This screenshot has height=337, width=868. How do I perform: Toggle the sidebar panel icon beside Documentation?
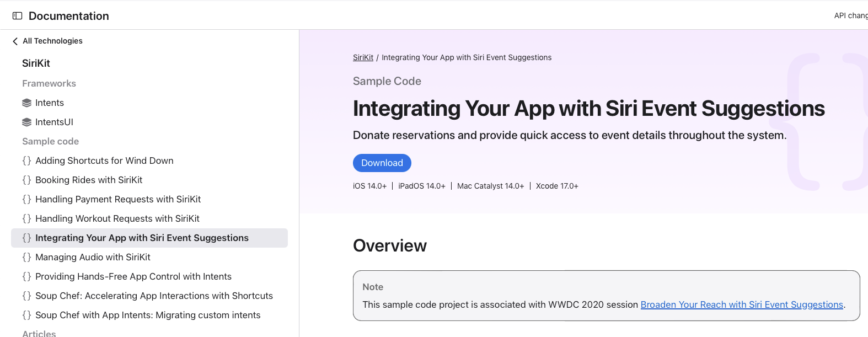(x=17, y=16)
